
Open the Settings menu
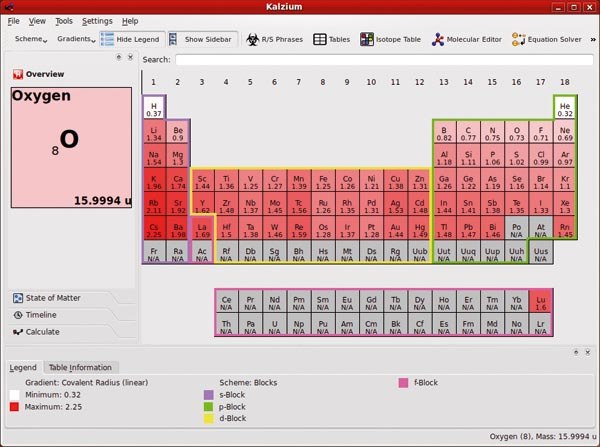point(97,21)
